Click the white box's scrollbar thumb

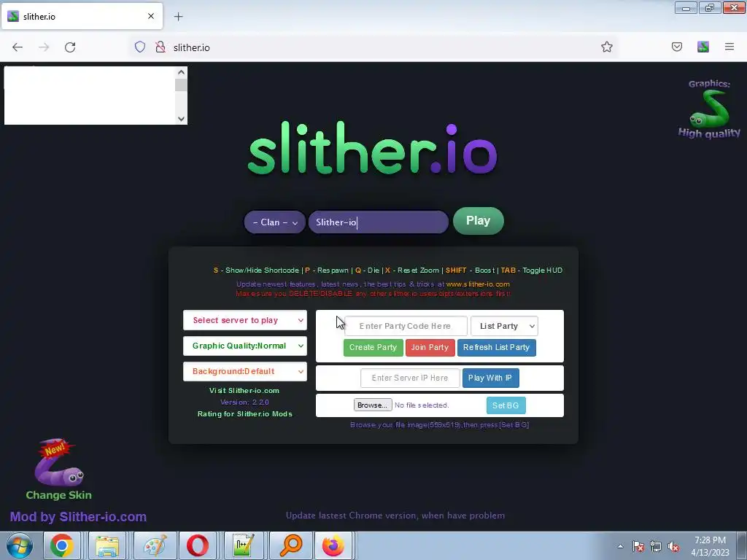[181, 85]
